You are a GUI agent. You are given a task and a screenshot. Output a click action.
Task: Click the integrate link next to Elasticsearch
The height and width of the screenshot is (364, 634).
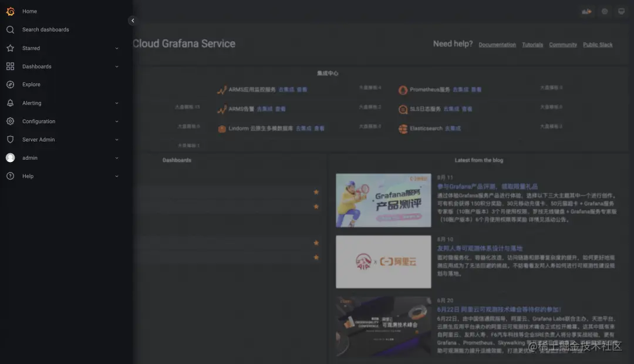(x=453, y=129)
